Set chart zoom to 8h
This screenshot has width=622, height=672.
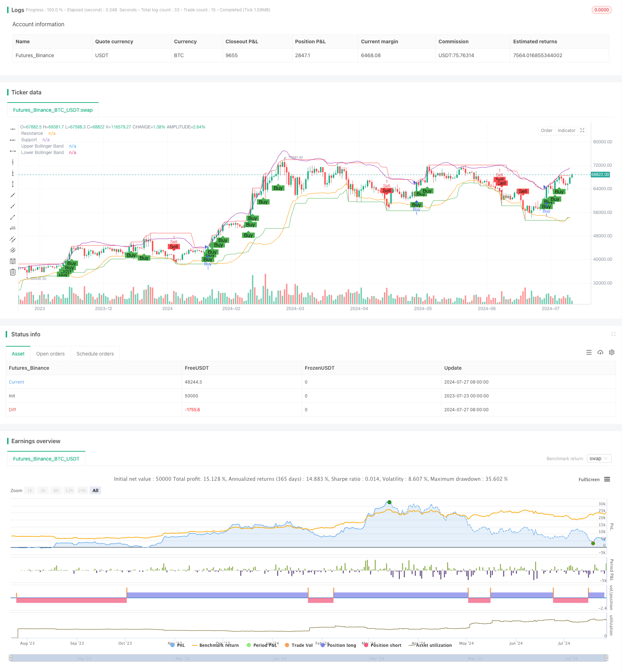[x=56, y=491]
